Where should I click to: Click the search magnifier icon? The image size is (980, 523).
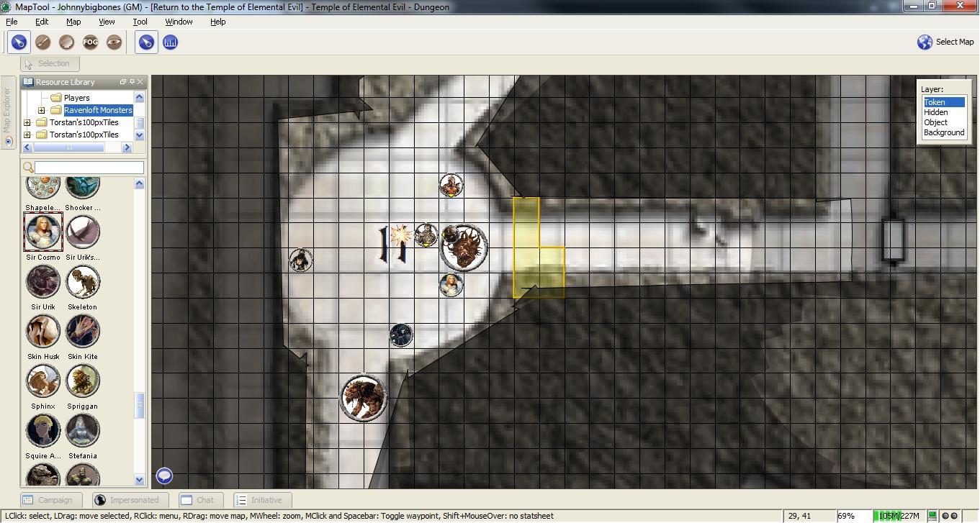pyautogui.click(x=28, y=167)
